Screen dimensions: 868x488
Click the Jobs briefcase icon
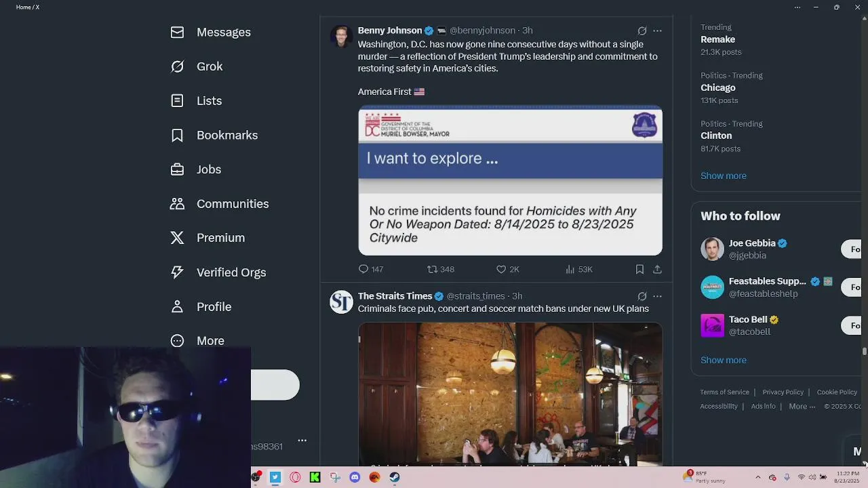click(x=177, y=169)
